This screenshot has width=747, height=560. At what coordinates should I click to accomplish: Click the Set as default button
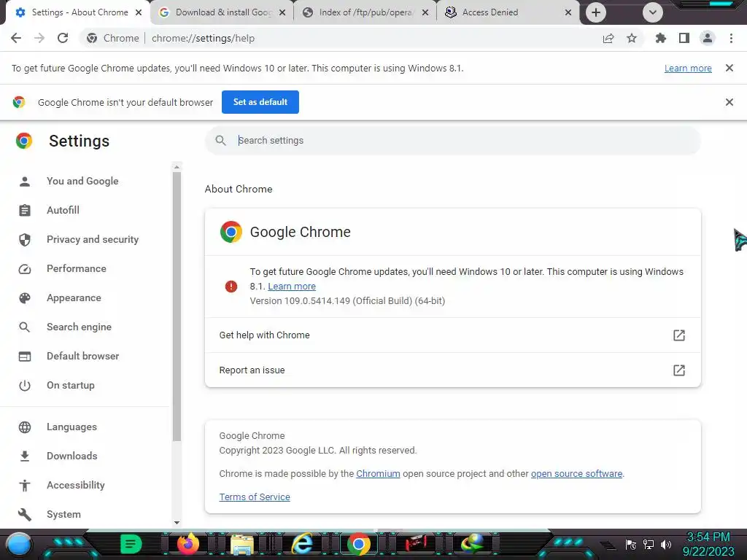point(260,102)
